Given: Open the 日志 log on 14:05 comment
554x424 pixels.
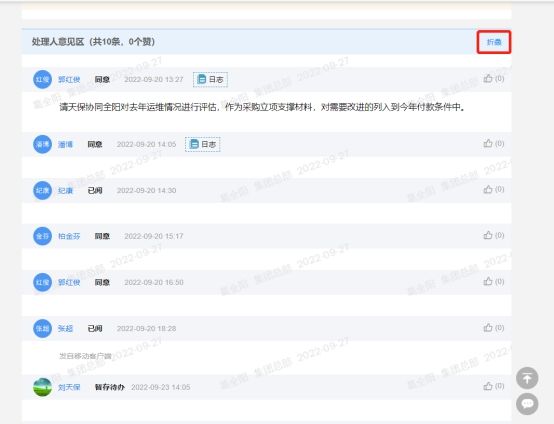Looking at the screenshot, I should pos(202,144).
